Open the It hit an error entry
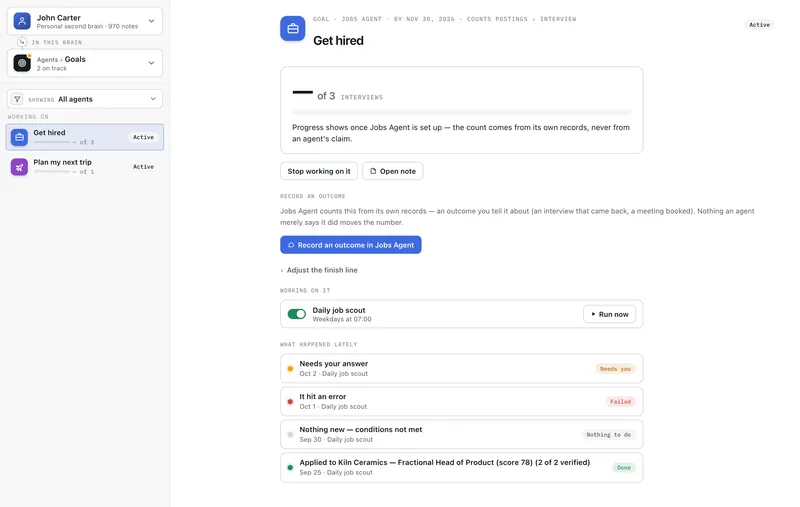800x507 pixels. coord(462,402)
